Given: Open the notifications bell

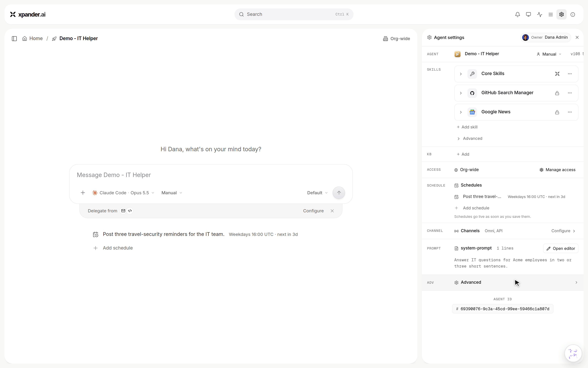Looking at the screenshot, I should [x=518, y=14].
